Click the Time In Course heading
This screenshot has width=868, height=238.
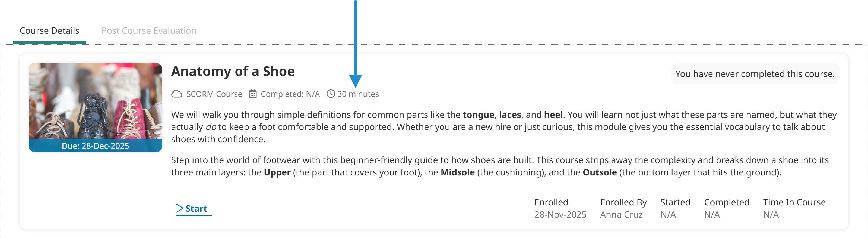[794, 202]
